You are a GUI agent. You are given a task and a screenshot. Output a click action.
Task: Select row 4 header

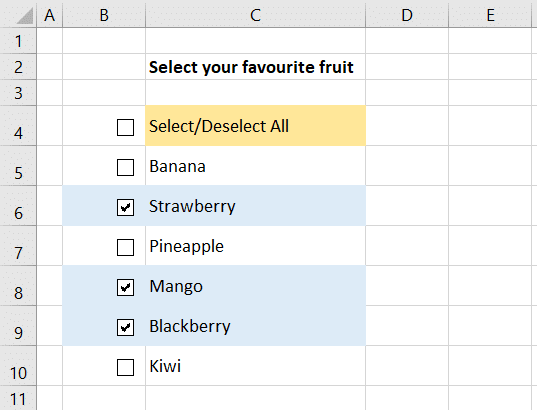(18, 126)
